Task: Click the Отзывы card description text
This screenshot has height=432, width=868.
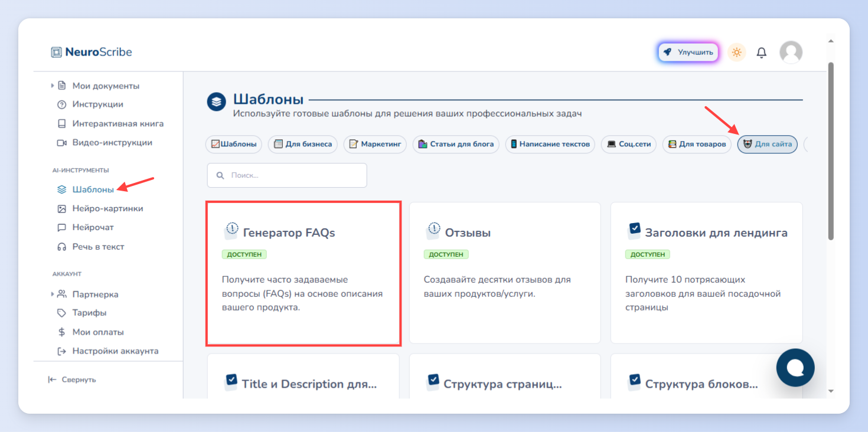Action: coord(497,286)
